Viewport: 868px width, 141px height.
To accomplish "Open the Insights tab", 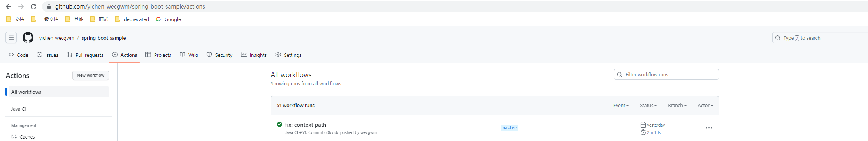I will point(254,55).
